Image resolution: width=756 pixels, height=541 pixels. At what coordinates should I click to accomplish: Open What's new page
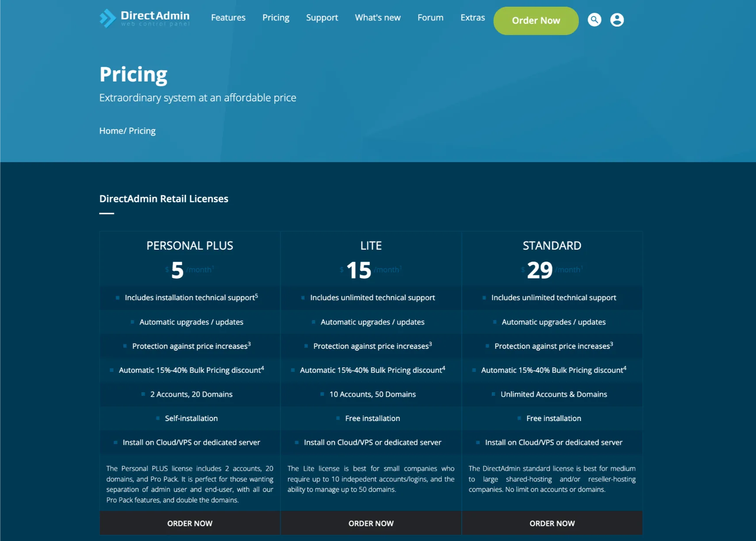(378, 18)
